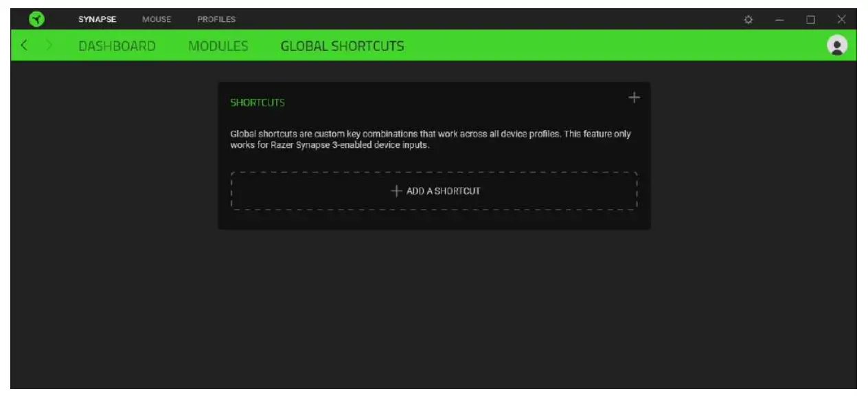
Task: Select the GLOBAL SHORTCUTS subtab
Action: coord(342,45)
